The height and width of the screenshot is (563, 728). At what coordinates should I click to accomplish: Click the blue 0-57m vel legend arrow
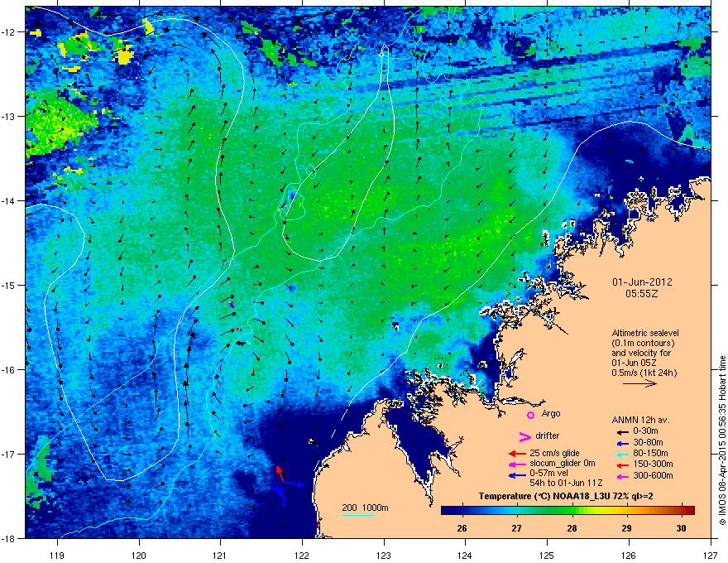(517, 475)
